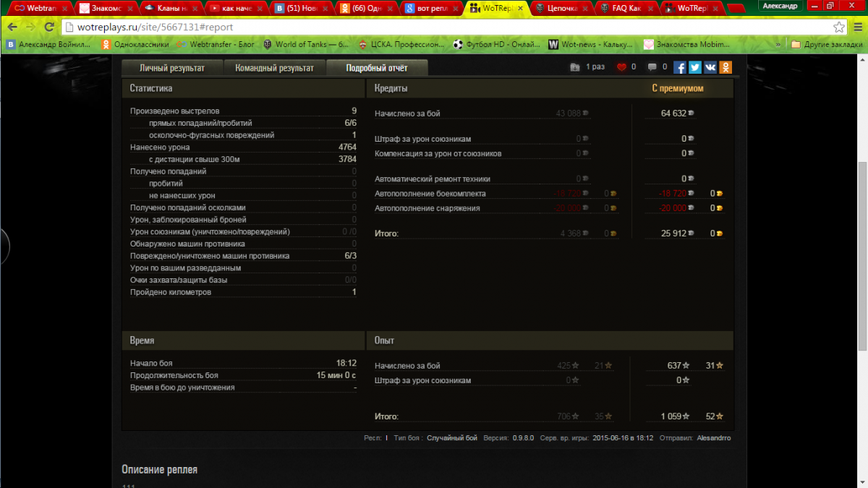868x488 pixels.
Task: Share replay on VK
Action: pos(710,67)
